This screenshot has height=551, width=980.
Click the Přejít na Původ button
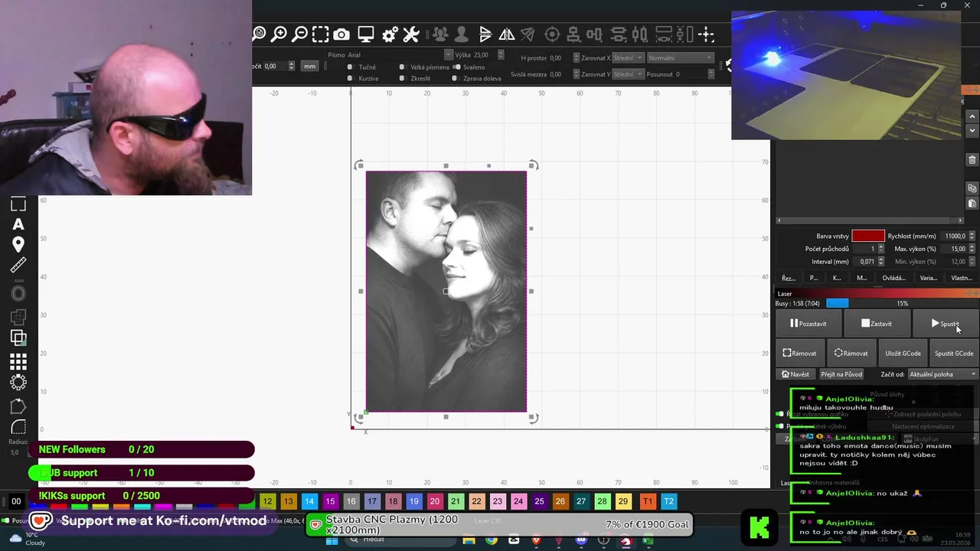click(841, 374)
